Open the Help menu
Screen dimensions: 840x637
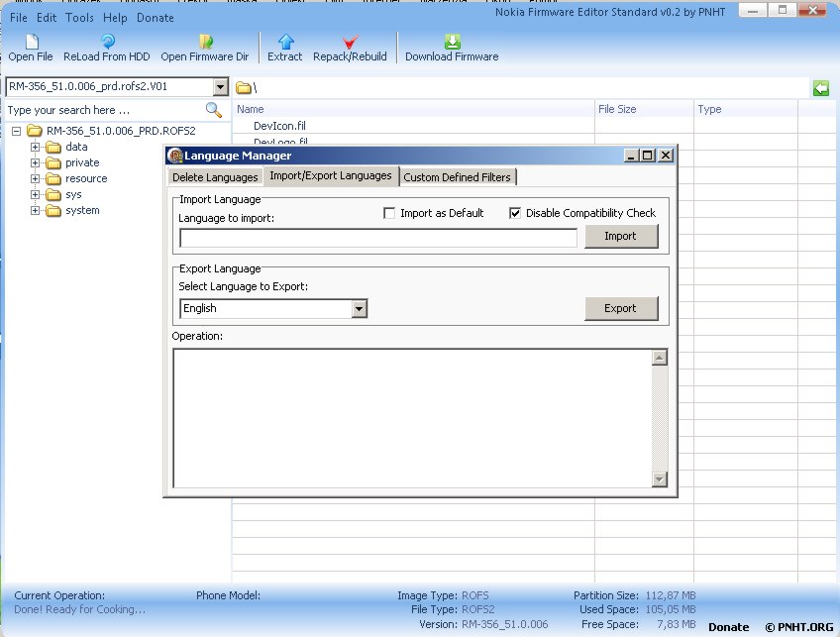pyautogui.click(x=115, y=18)
